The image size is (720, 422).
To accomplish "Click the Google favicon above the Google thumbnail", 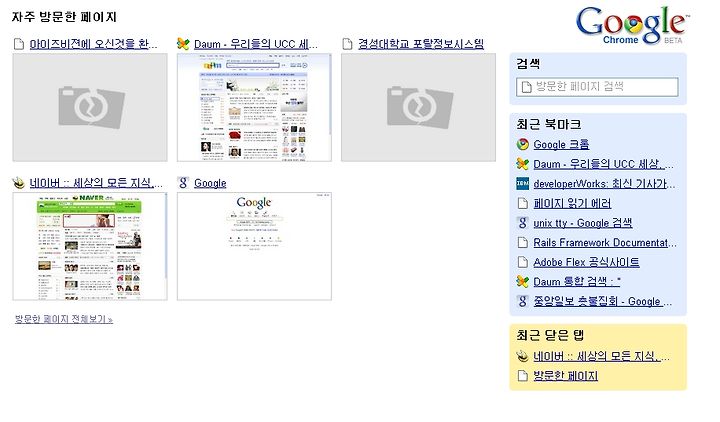I will pyautogui.click(x=183, y=183).
